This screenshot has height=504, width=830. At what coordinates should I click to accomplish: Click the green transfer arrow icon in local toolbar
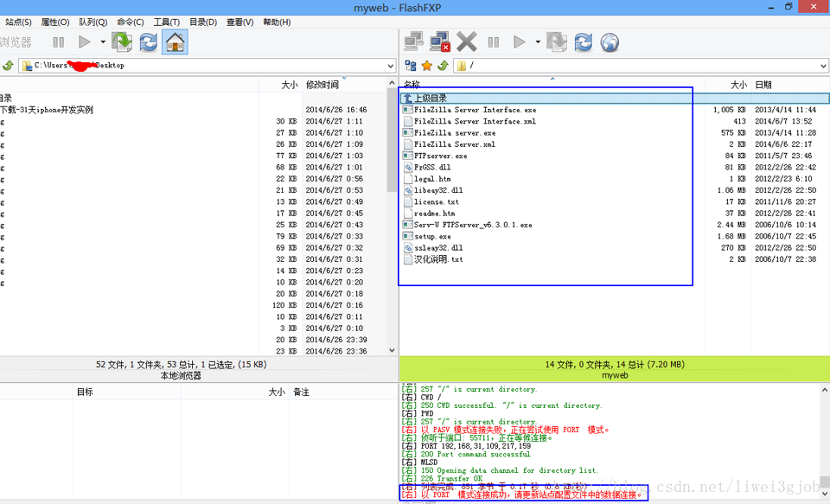122,41
